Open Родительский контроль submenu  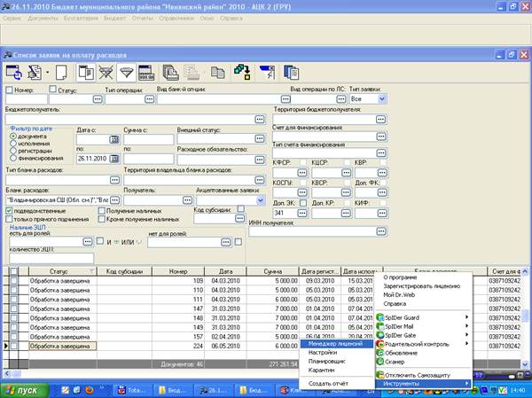click(424, 344)
